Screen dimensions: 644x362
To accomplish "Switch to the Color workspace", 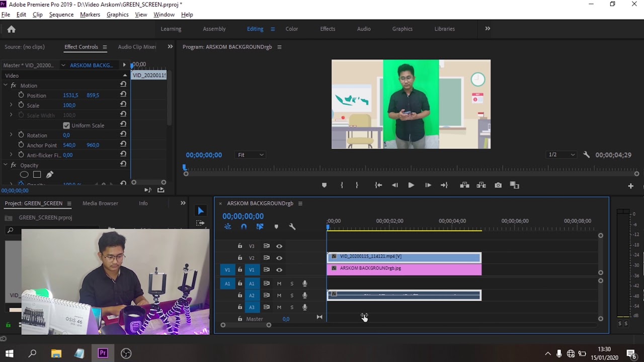I will 292,29.
